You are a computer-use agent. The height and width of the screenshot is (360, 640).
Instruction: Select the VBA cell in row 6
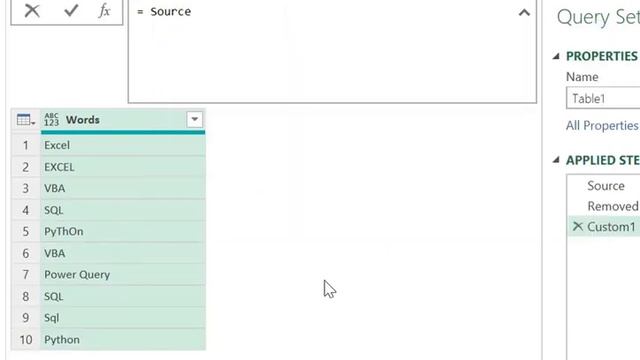[x=123, y=253]
